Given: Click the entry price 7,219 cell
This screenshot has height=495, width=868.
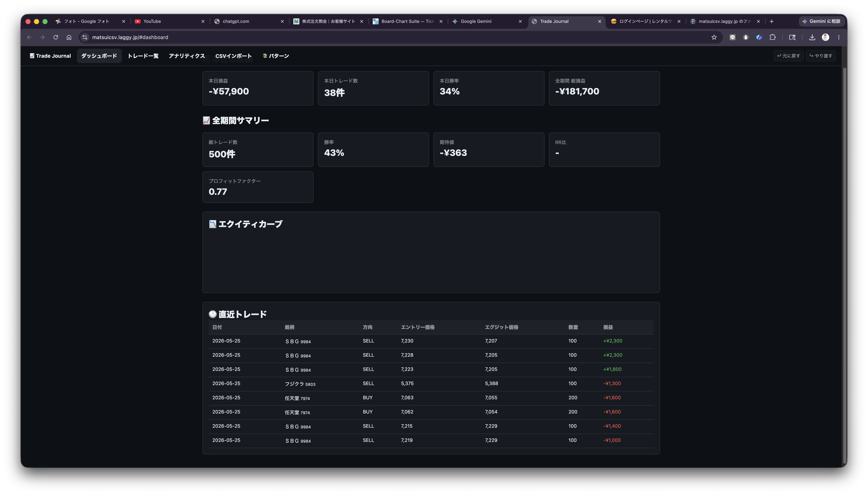Looking at the screenshot, I should tap(407, 440).
